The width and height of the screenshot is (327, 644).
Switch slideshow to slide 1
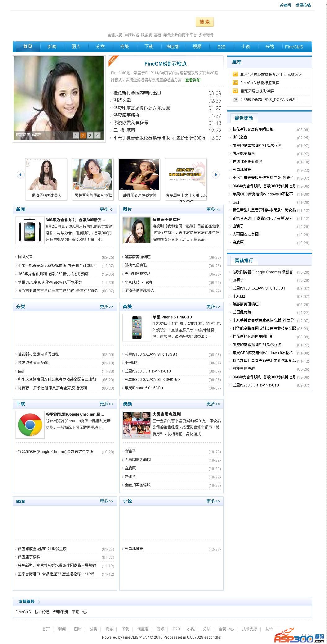[x=76, y=135]
